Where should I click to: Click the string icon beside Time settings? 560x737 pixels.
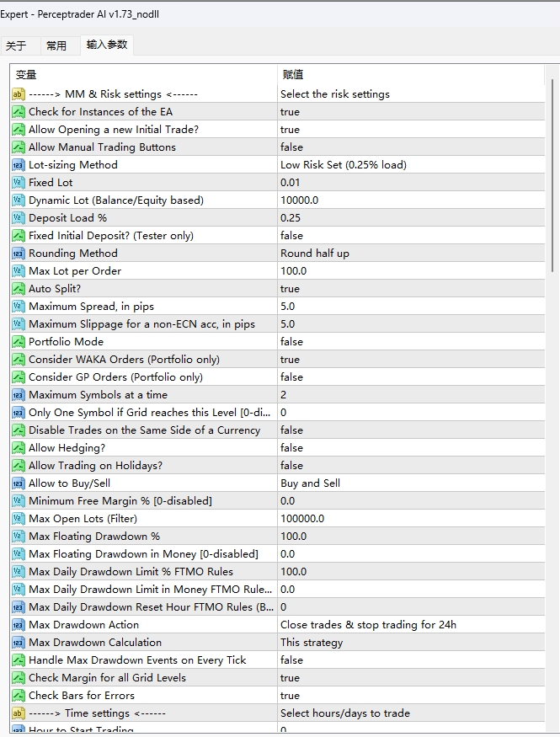18,713
